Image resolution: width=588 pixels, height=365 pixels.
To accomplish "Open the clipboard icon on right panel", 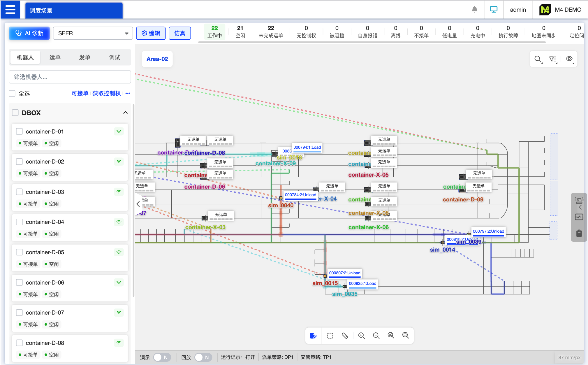I will 579,233.
